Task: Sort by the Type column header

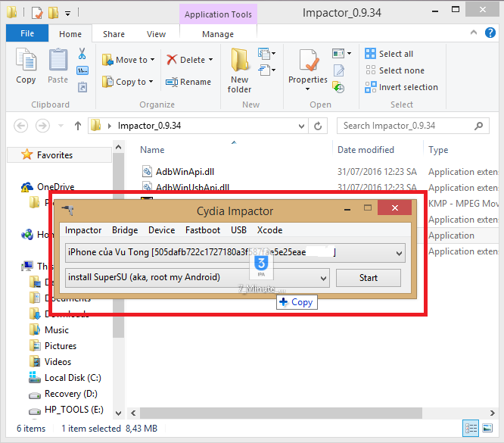Action: (438, 150)
